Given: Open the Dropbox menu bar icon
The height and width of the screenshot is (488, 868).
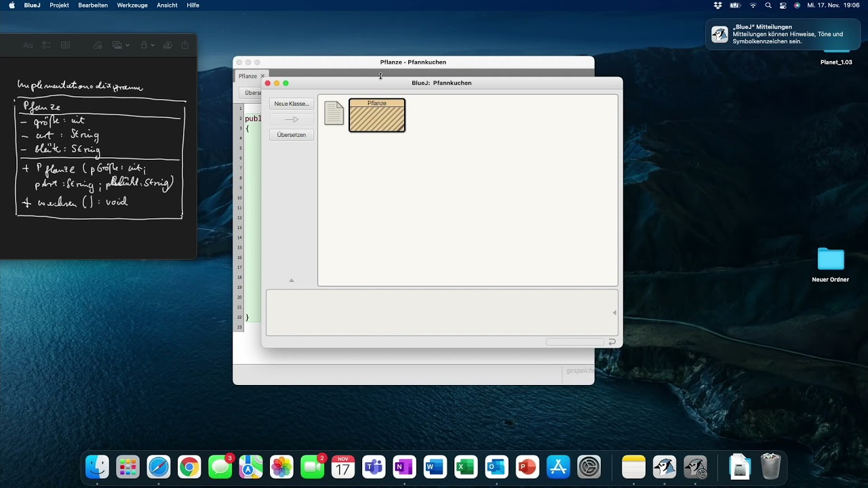Looking at the screenshot, I should (x=718, y=5).
